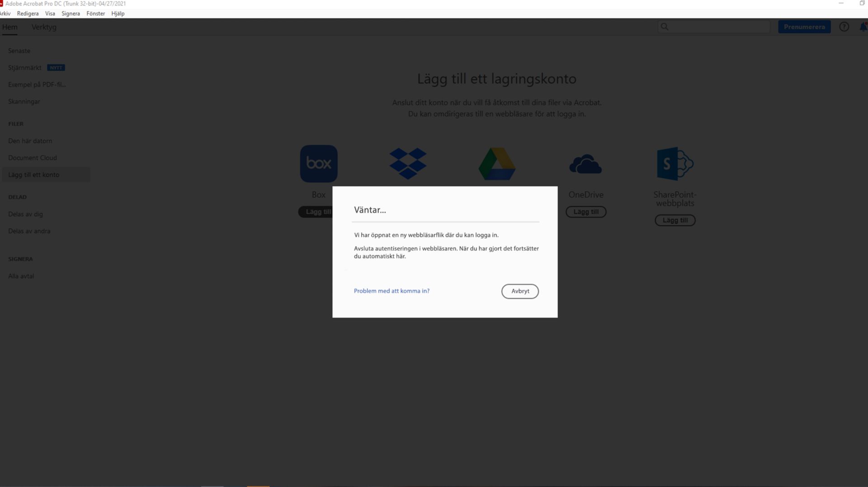Image resolution: width=868 pixels, height=487 pixels.
Task: Select Document Cloud in the sidebar
Action: tap(32, 157)
